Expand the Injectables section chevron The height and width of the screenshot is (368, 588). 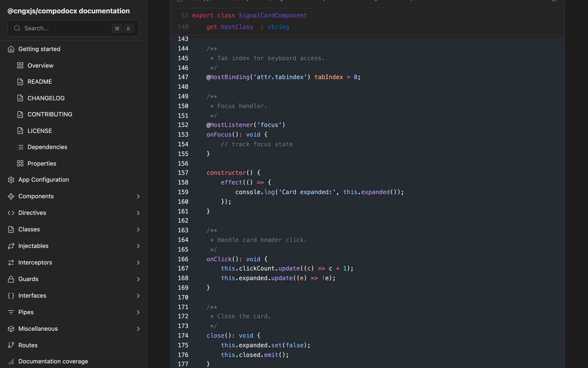point(138,246)
